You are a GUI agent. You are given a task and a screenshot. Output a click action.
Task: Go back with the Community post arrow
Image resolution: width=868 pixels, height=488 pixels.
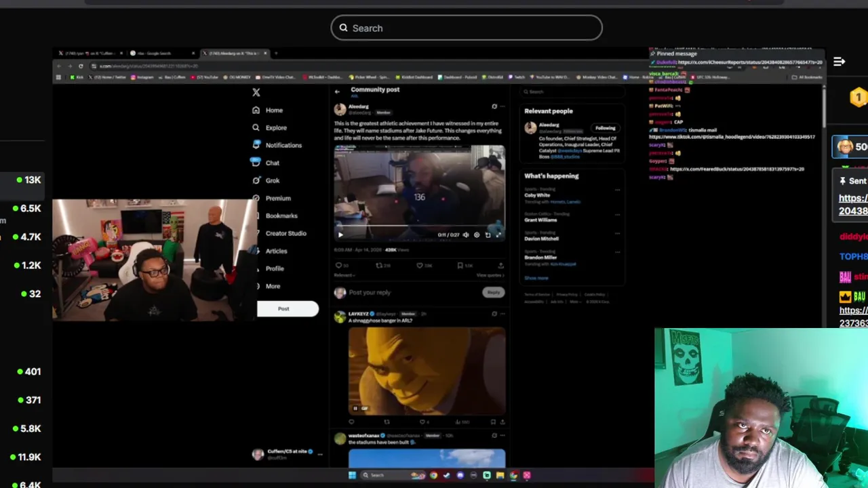(x=337, y=91)
